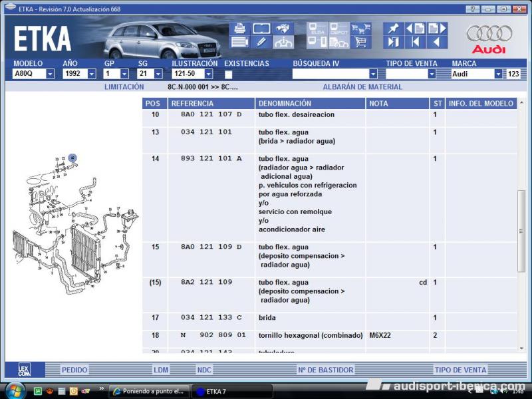The height and width of the screenshot is (399, 532).
Task: Click the Info. del Modelo column header
Action: (481, 104)
